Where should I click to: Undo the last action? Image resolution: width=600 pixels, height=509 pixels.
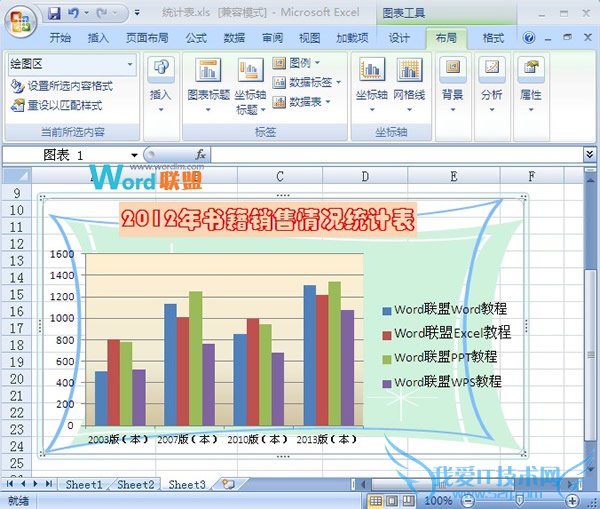click(x=73, y=14)
